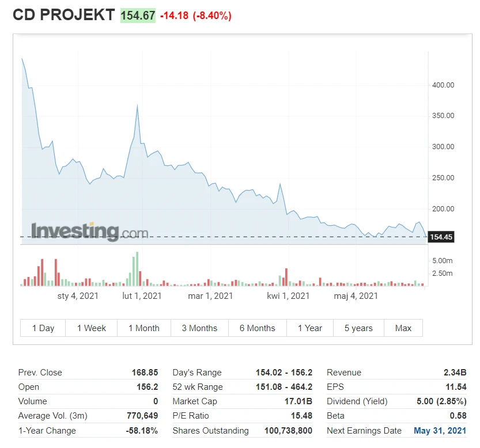Click the 300.00 price axis label
Viewport: 480px width, 448px height.
click(443, 147)
